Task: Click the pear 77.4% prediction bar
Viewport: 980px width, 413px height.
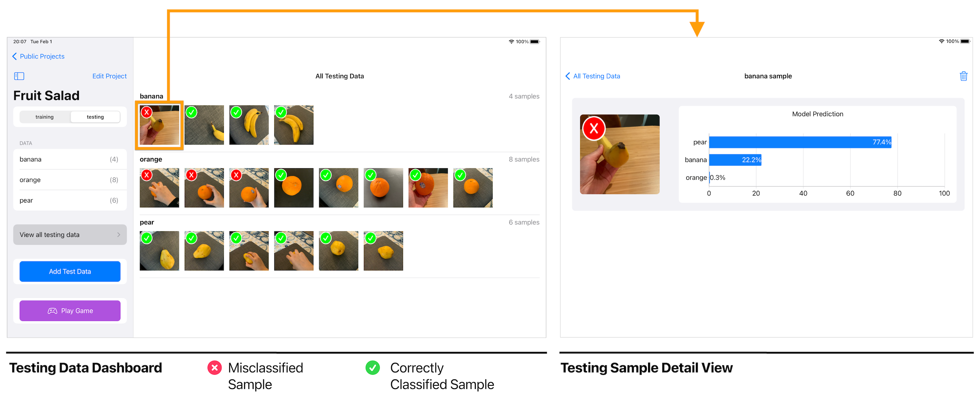Action: pyautogui.click(x=800, y=142)
